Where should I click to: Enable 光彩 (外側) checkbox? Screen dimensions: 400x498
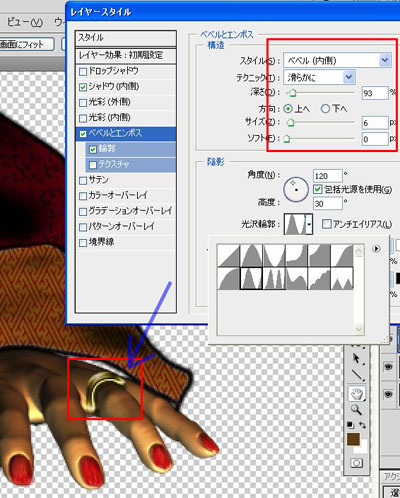pyautogui.click(x=83, y=103)
